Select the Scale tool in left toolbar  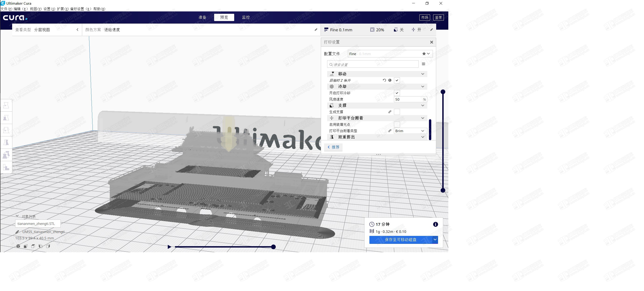(6, 118)
